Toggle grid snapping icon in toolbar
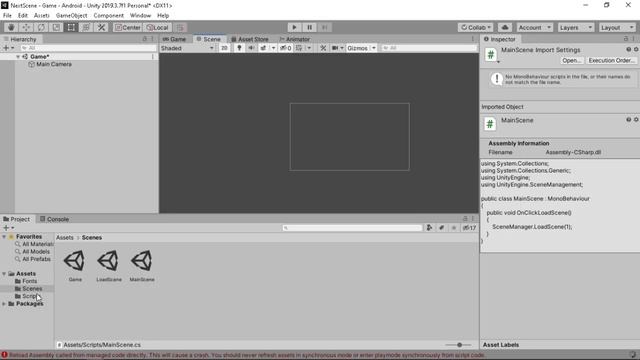640x360 pixels. (180, 27)
